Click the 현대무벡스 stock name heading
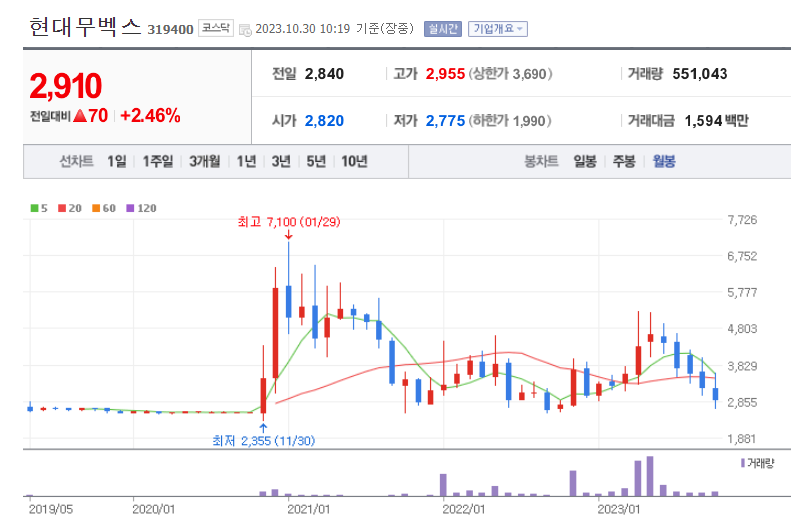 pyautogui.click(x=85, y=27)
